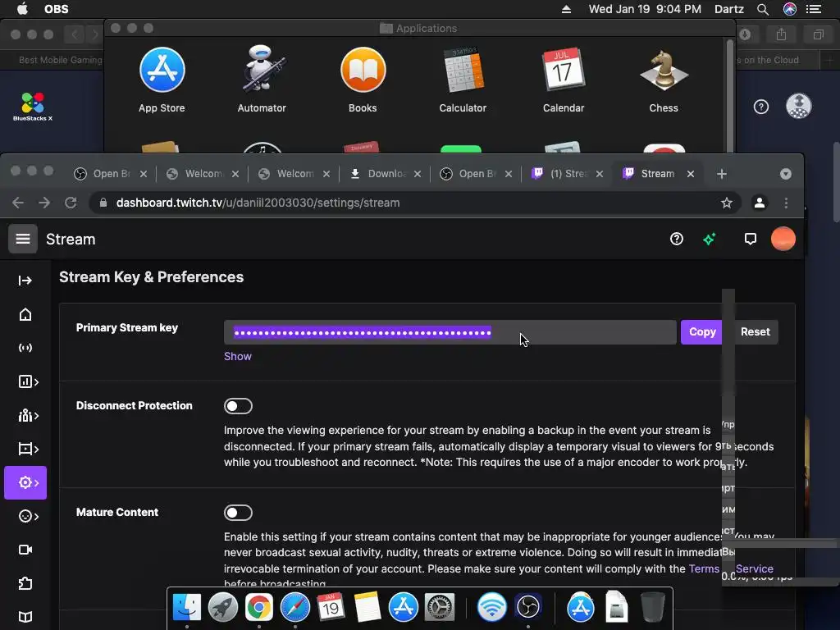Open Siri from the menu bar
This screenshot has width=840, height=630.
pyautogui.click(x=790, y=9)
